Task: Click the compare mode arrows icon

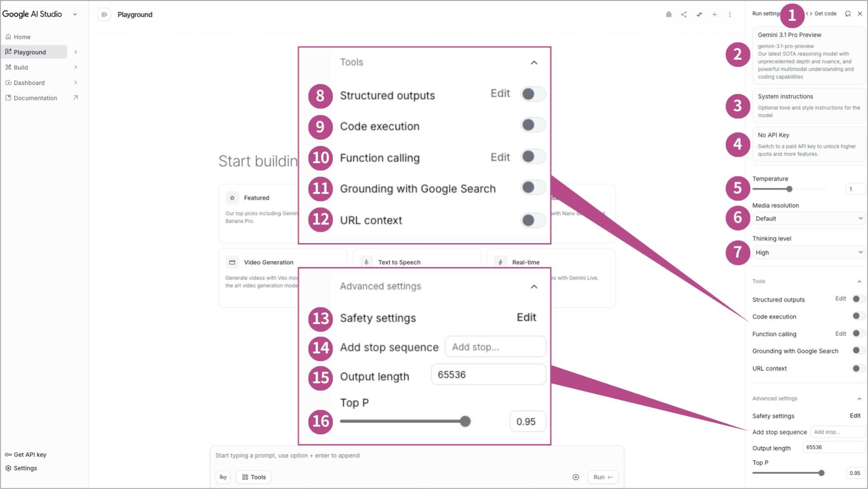Action: tap(699, 14)
